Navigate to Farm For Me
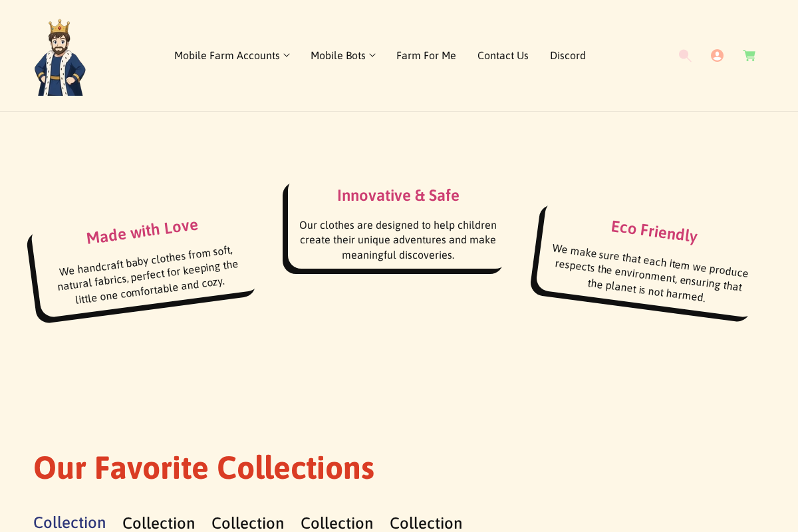This screenshot has height=532, width=798. (x=426, y=55)
